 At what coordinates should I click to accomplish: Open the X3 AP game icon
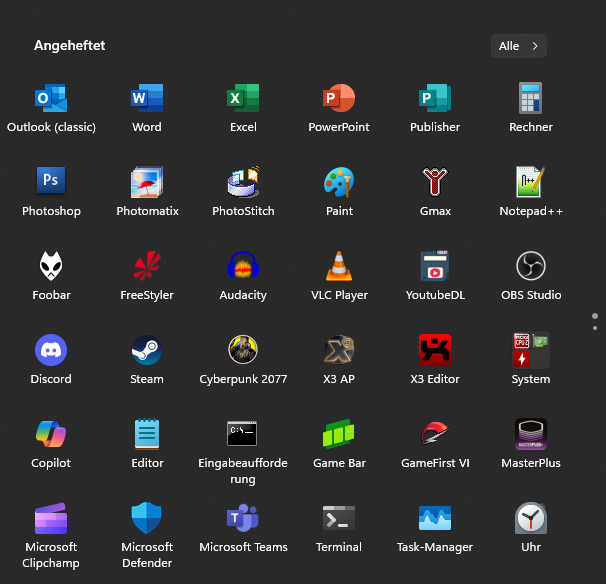339,350
